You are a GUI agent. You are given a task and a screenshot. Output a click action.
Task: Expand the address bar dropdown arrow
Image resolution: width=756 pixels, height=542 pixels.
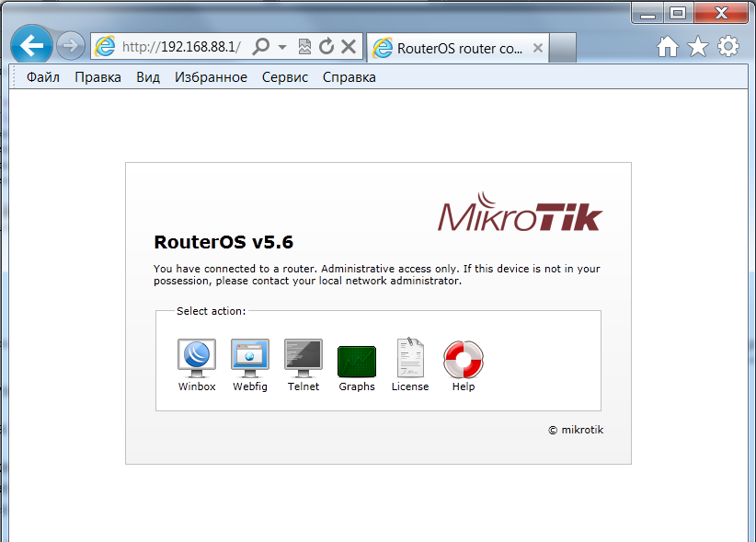coord(282,47)
